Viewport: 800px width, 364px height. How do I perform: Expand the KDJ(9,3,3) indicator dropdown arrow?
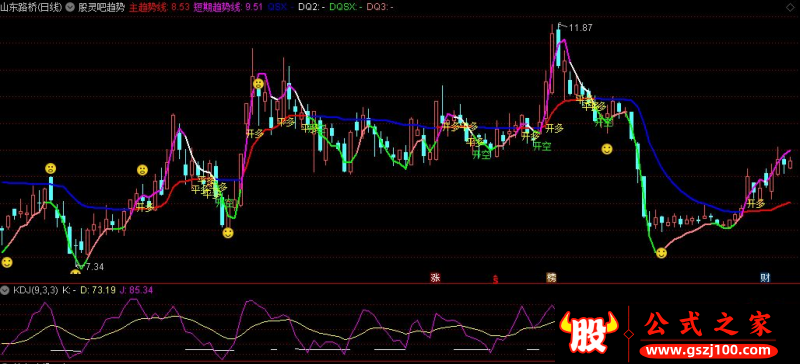pyautogui.click(x=6, y=290)
